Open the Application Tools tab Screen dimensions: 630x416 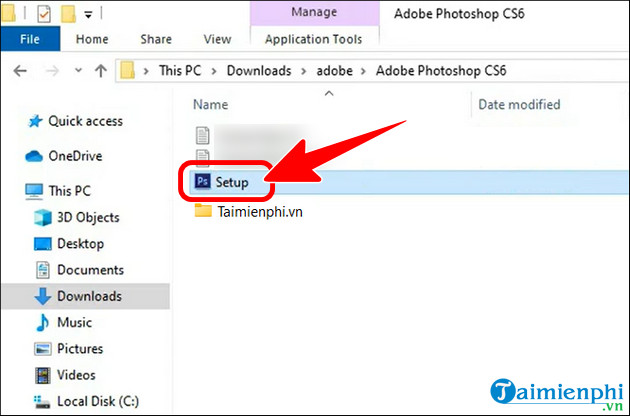coord(314,39)
